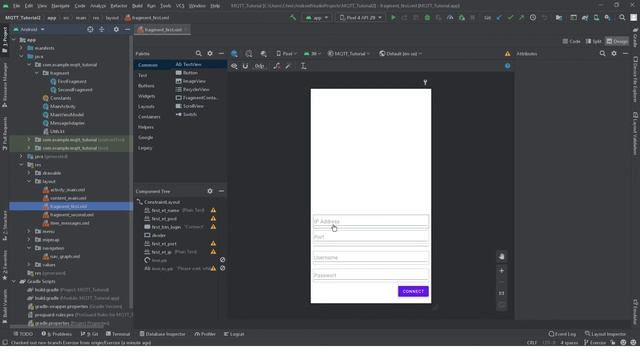Click the IP Address input field on canvas

click(371, 221)
